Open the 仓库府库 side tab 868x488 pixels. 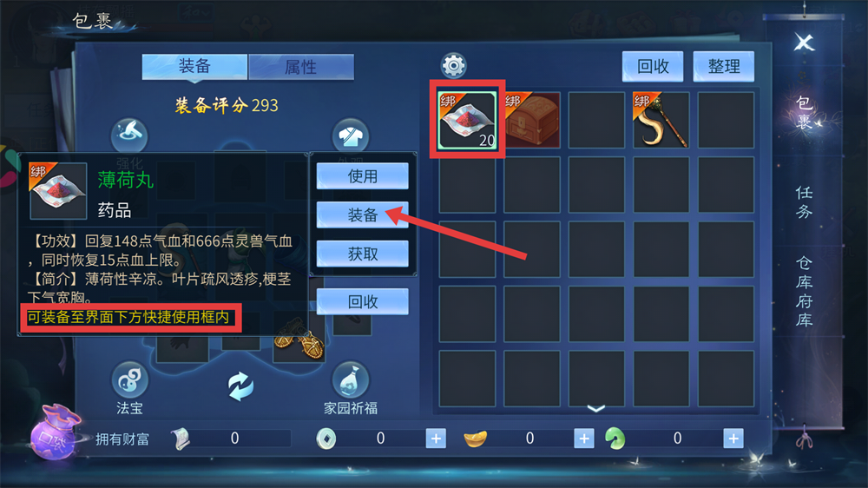[x=804, y=292]
